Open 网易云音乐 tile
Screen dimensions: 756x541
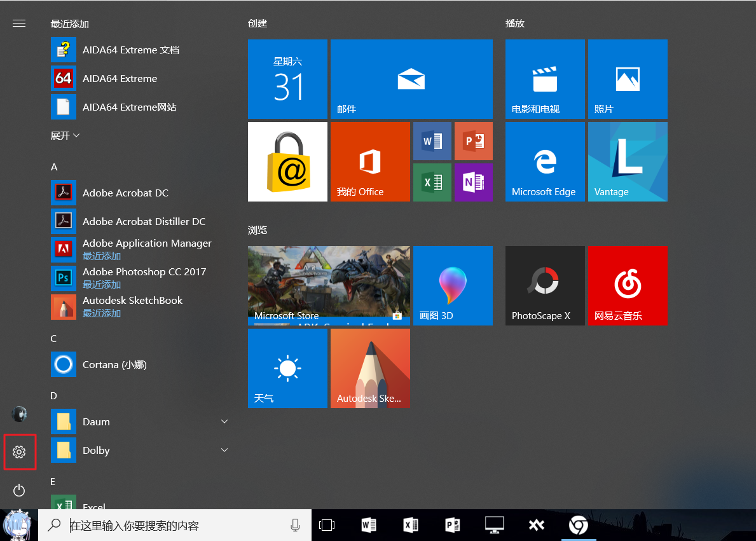[628, 285]
